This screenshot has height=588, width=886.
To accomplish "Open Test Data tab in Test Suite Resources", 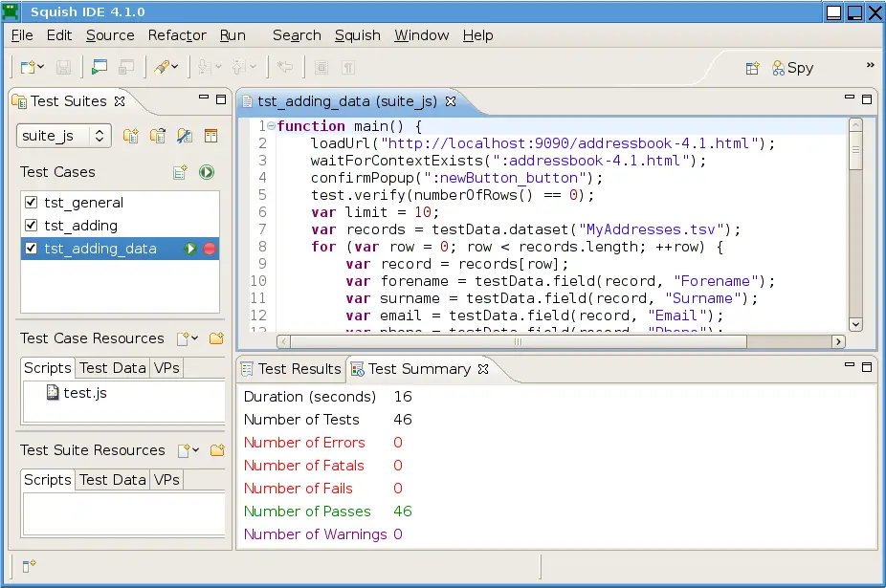I will (x=113, y=480).
